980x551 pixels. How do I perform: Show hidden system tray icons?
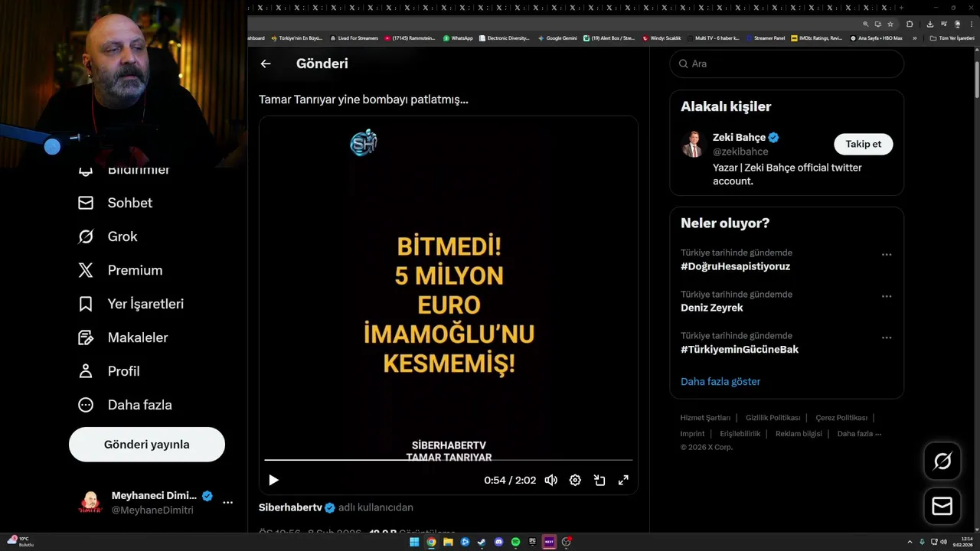click(910, 542)
